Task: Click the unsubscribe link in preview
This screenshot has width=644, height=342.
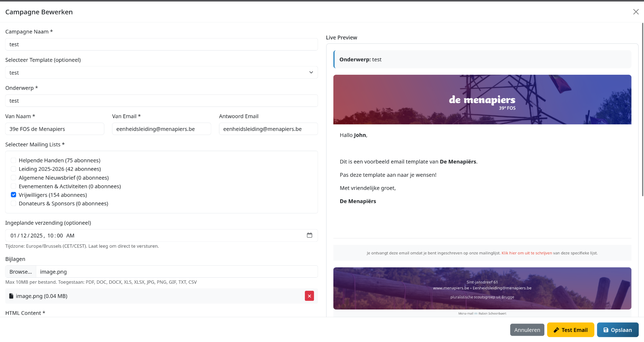Action: coord(527,253)
